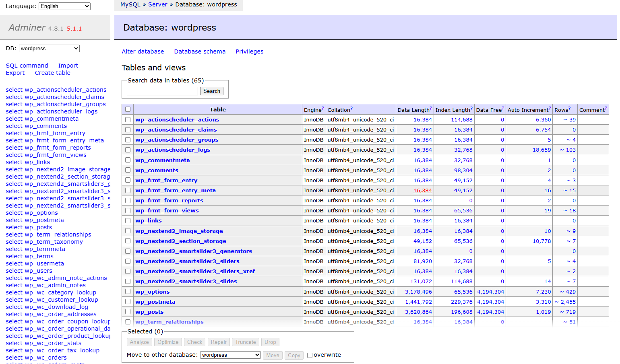Click the help question mark beside Engine
The width and height of the screenshot is (620, 364).
tap(323, 109)
